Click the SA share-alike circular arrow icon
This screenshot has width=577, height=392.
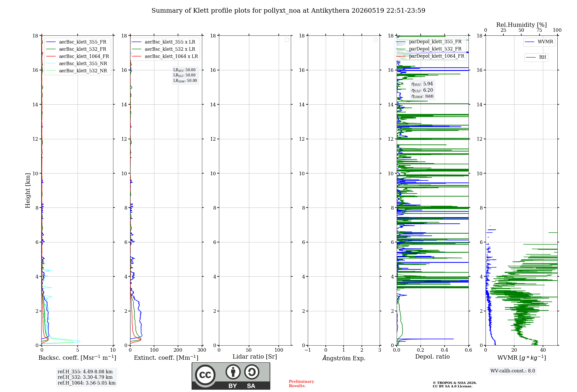pos(252,372)
